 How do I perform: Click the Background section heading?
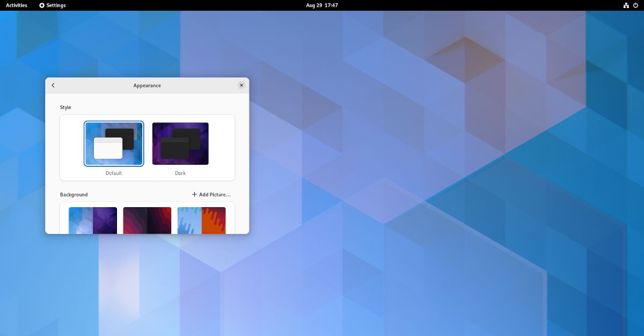[74, 194]
